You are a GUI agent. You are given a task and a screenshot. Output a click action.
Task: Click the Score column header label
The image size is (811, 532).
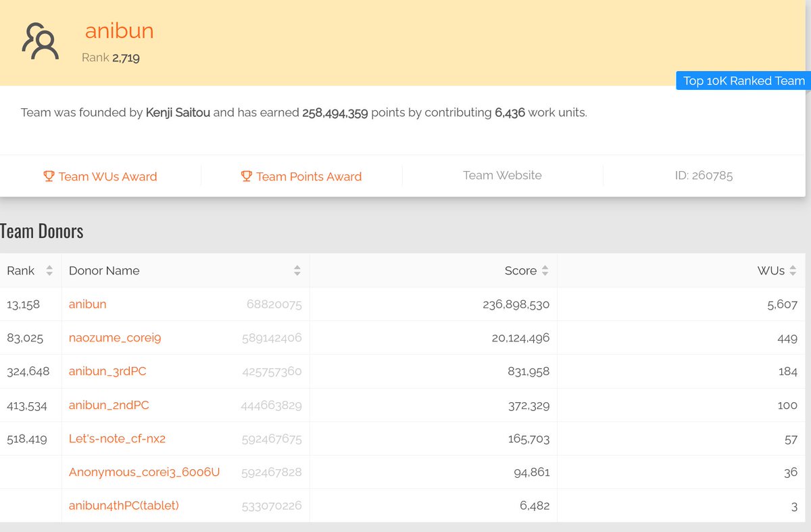tap(520, 270)
